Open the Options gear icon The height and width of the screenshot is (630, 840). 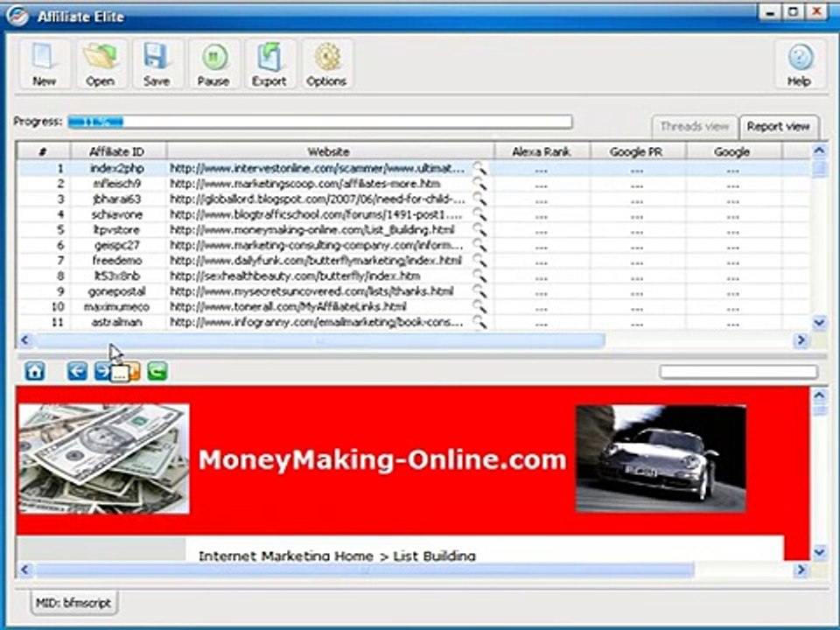tap(326, 63)
